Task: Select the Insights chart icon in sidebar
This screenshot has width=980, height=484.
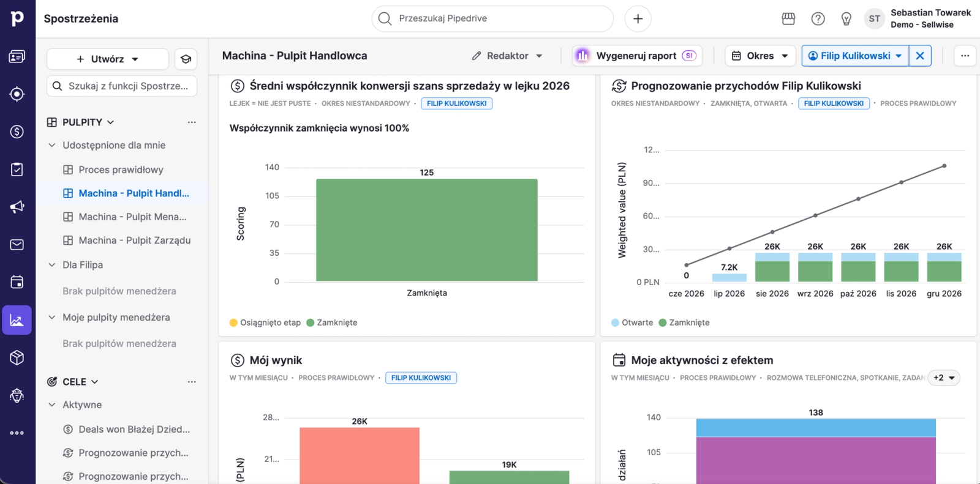Action: pos(17,320)
